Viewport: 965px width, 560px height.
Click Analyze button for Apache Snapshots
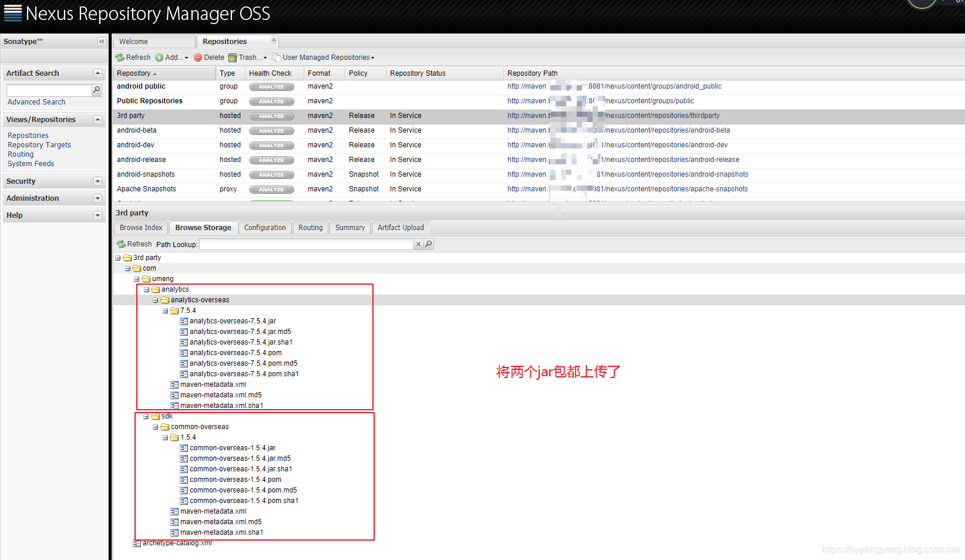coord(271,190)
